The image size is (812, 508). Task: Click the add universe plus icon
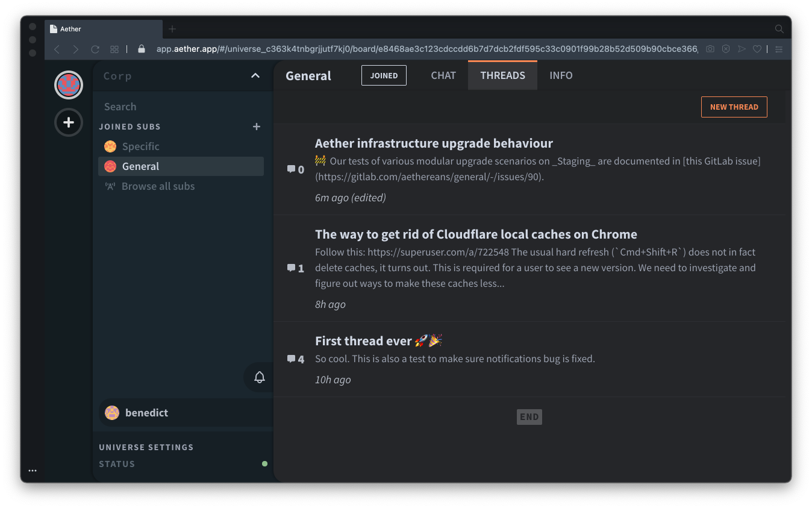[x=69, y=122]
